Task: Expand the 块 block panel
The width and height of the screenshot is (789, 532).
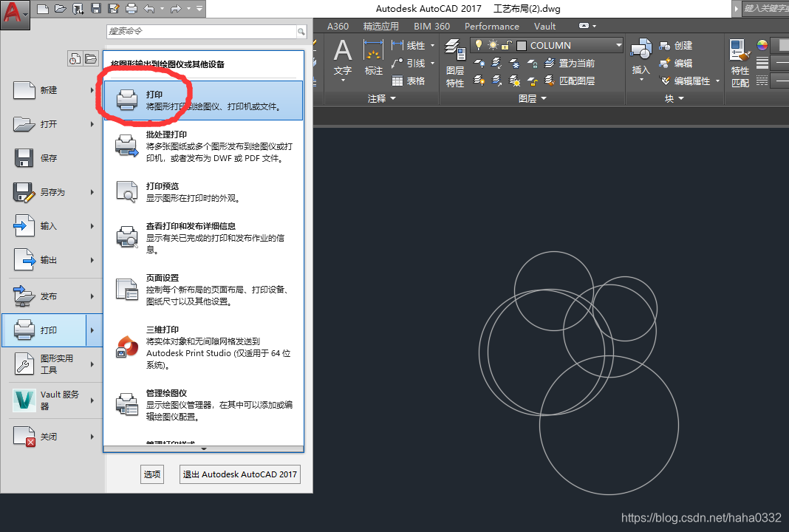Action: tap(674, 99)
